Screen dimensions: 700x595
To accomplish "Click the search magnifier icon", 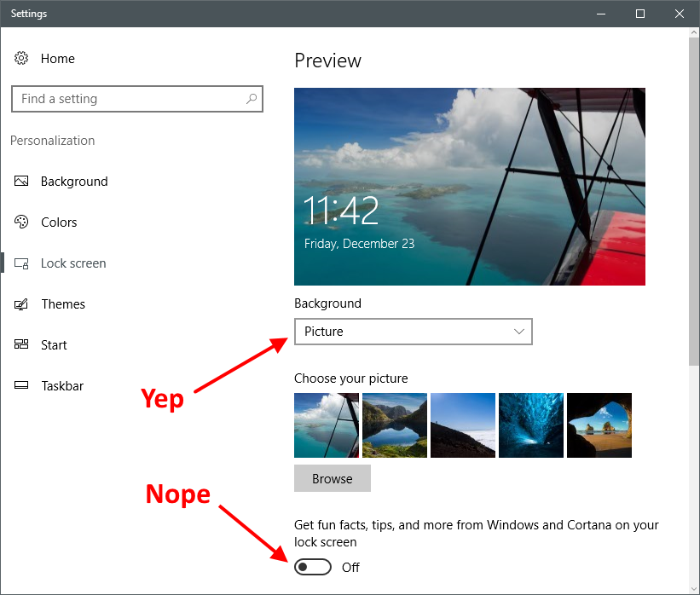I will (x=252, y=99).
